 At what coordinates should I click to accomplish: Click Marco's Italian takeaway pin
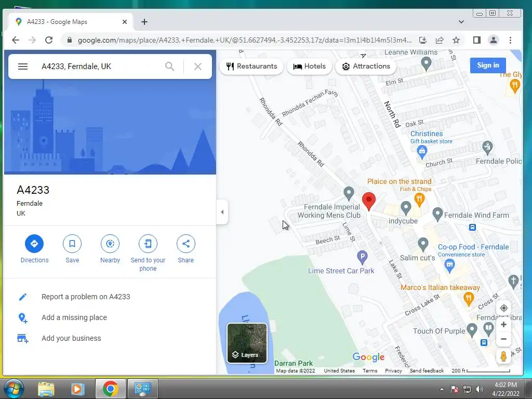[x=469, y=299]
